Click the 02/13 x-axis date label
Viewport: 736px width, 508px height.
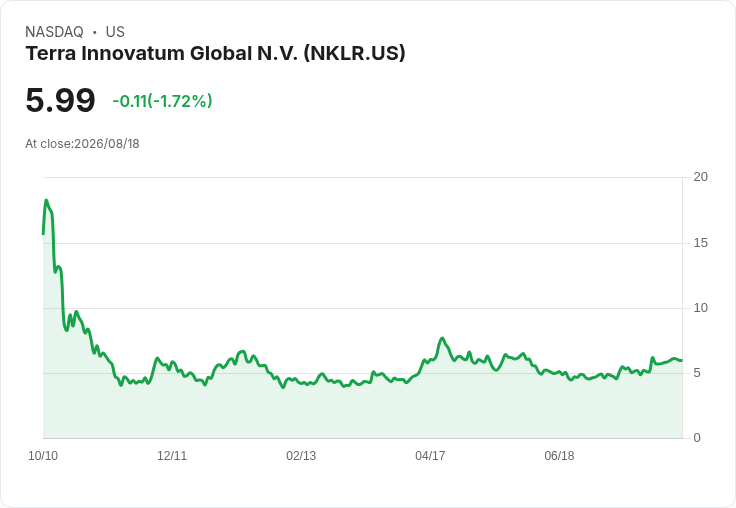coord(301,455)
